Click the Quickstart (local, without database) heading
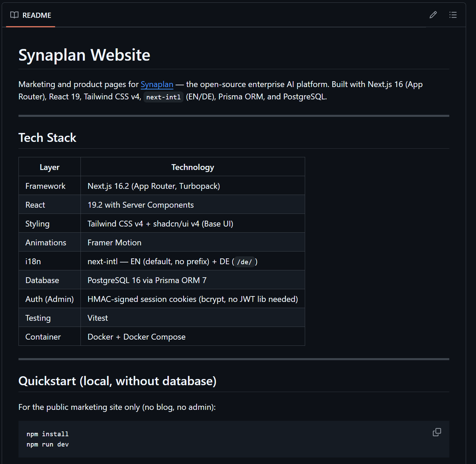This screenshot has width=476, height=464. (x=117, y=381)
